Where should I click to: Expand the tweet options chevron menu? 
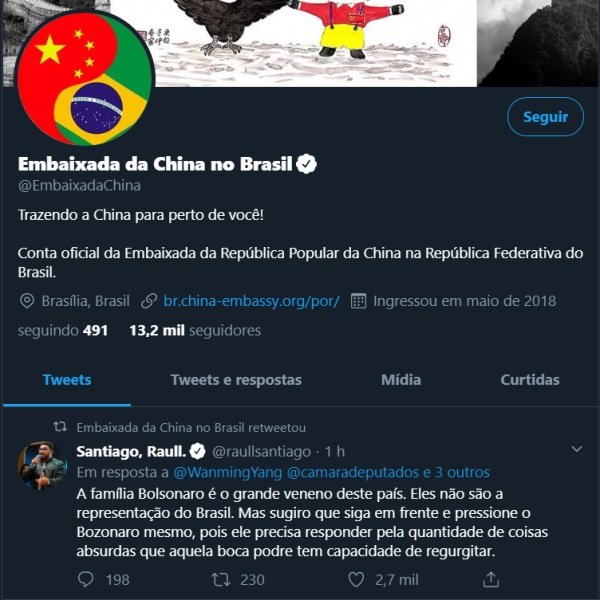[577, 448]
